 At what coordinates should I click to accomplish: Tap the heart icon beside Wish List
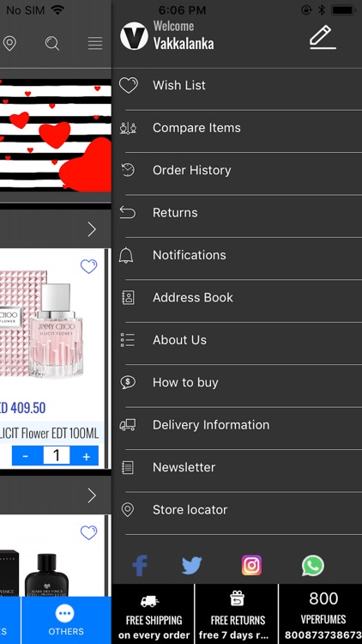[x=128, y=85]
